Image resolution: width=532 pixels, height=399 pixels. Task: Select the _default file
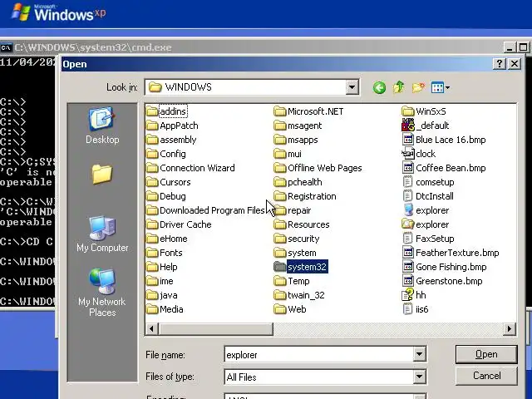click(x=426, y=126)
